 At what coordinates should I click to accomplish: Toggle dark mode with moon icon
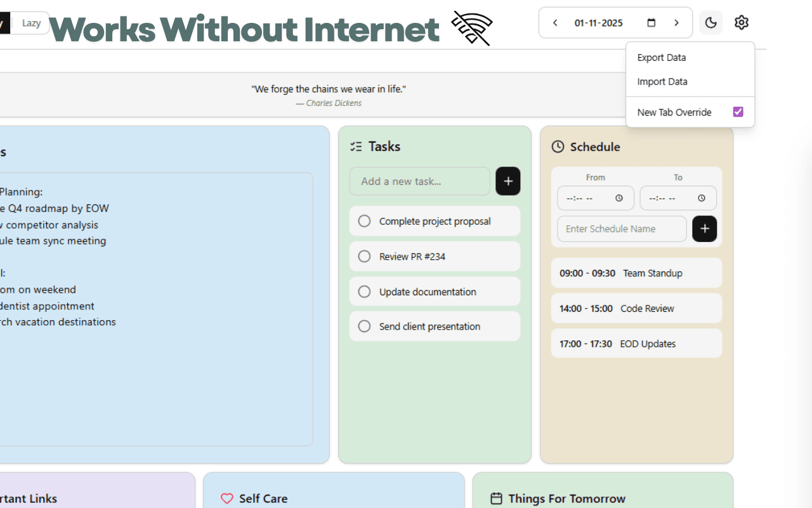pyautogui.click(x=710, y=23)
